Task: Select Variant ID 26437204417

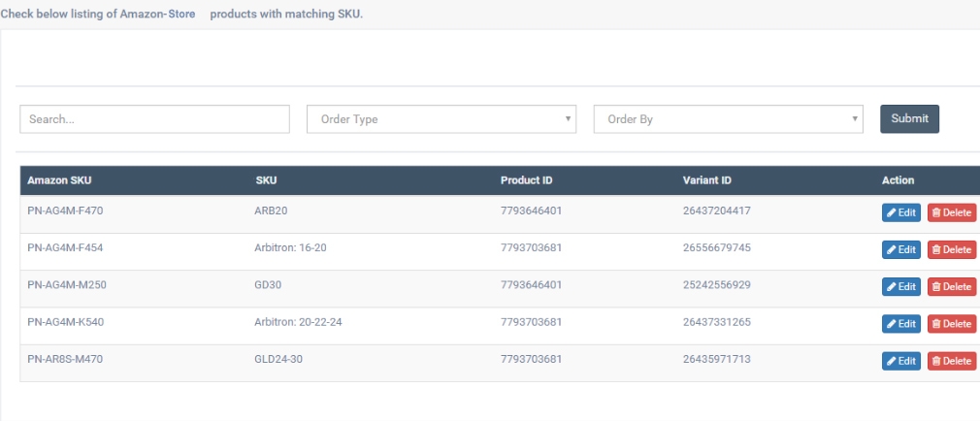Action: coord(717,211)
